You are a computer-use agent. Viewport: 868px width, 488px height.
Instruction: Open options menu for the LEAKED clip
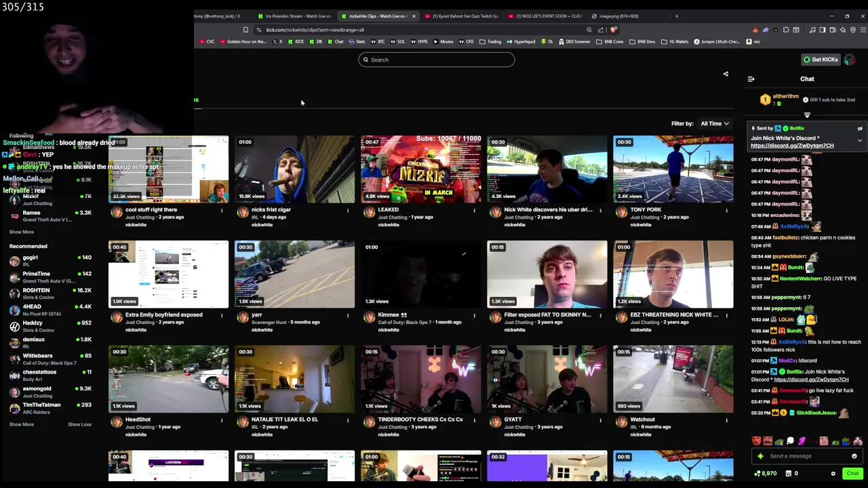point(474,210)
